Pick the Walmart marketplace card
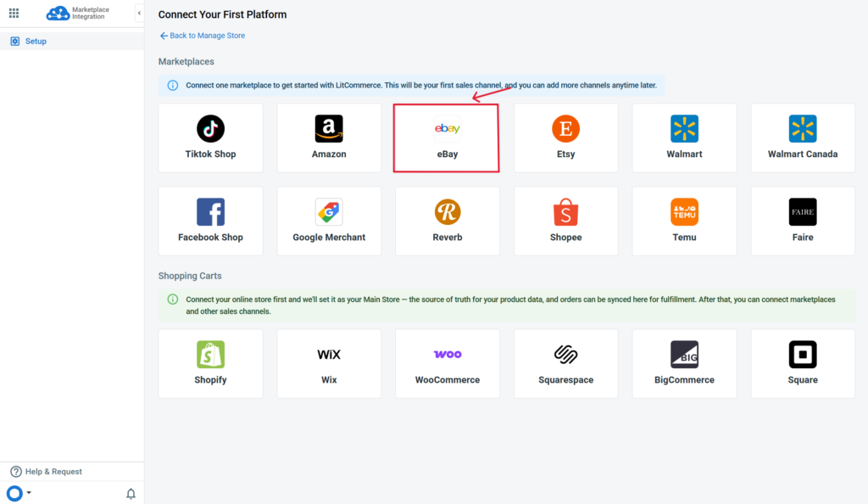The image size is (868, 504). tap(684, 138)
